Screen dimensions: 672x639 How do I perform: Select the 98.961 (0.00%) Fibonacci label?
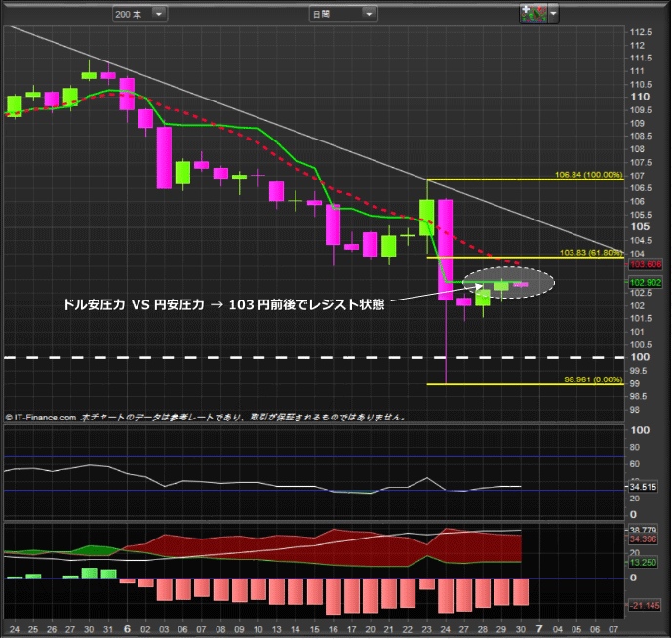point(593,379)
